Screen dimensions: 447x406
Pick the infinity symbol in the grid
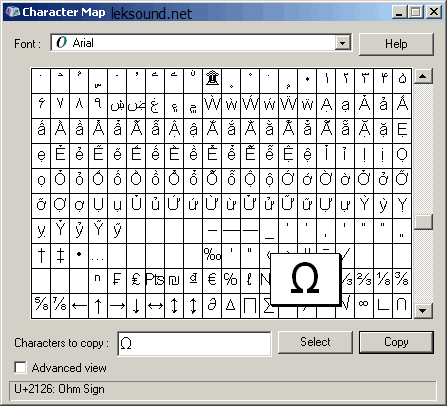pyautogui.click(x=364, y=306)
